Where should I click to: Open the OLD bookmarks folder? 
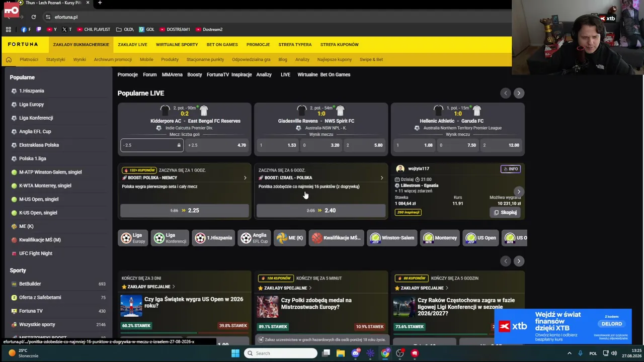125,30
